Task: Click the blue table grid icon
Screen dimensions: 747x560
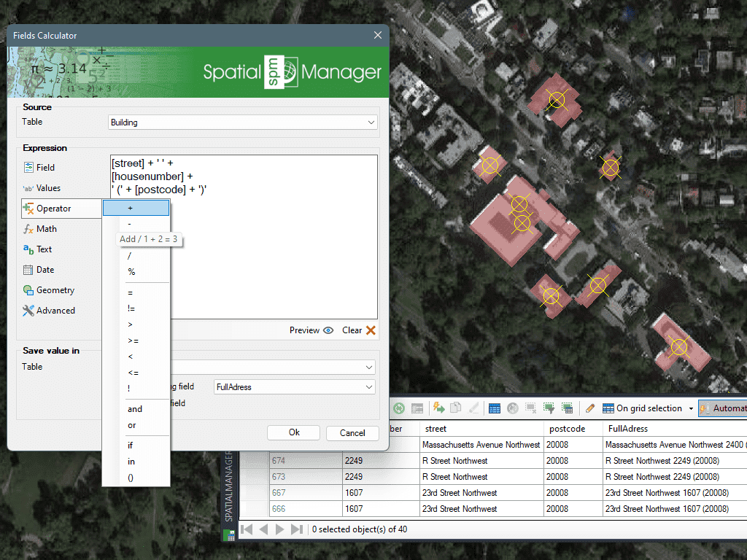Action: point(495,408)
